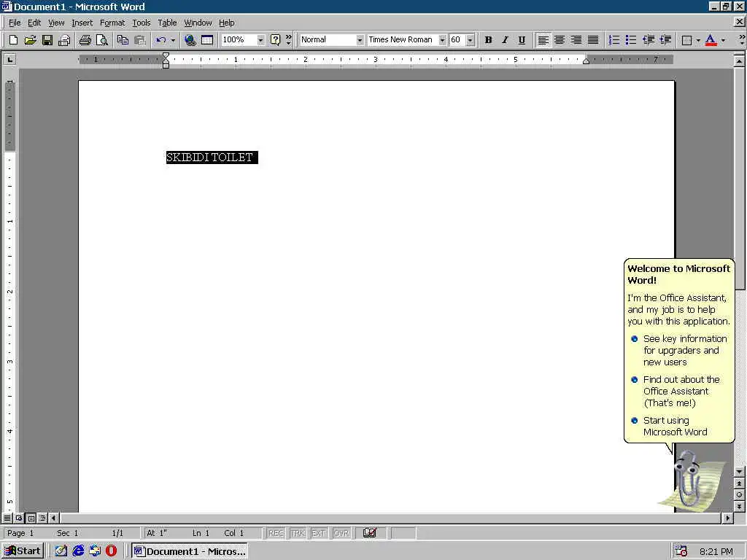Open the font size 60 dropdown

point(471,40)
